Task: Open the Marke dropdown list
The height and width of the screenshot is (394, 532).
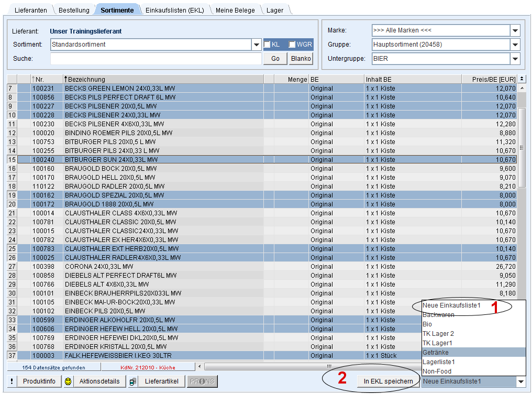Action: [x=515, y=30]
